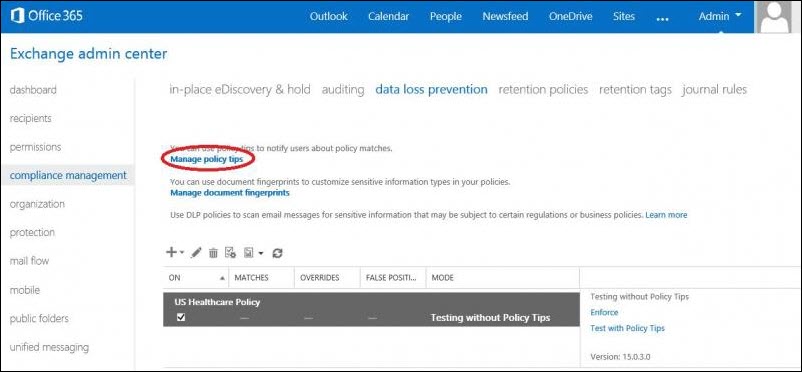Switch to retention policies tab
This screenshot has width=802, height=372.
(543, 90)
